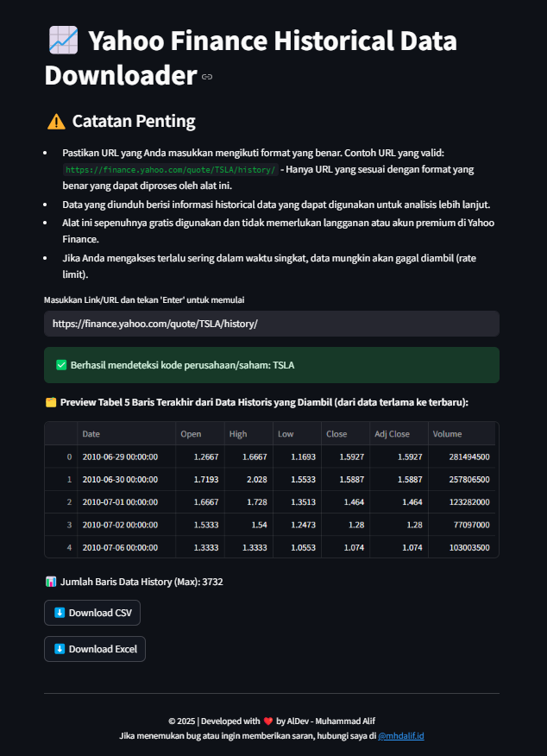Click the green checkmark icon in the success banner
Screen dimensions: 547x756
coord(61,364)
